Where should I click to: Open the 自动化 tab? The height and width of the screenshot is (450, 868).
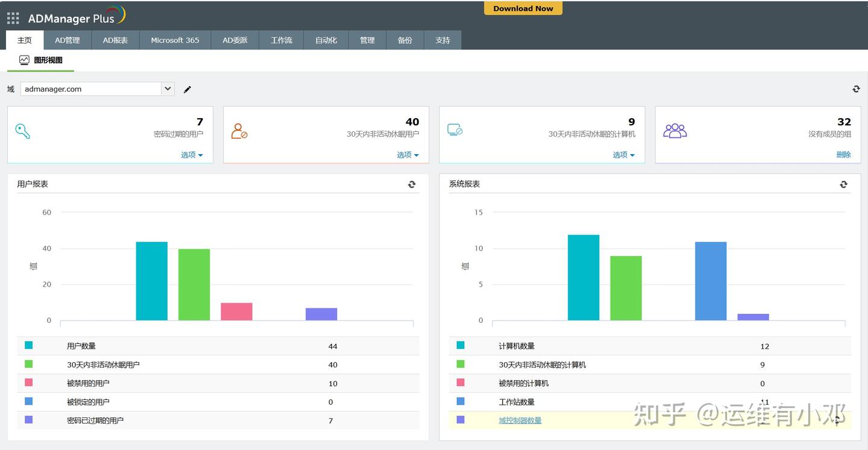[x=326, y=40]
